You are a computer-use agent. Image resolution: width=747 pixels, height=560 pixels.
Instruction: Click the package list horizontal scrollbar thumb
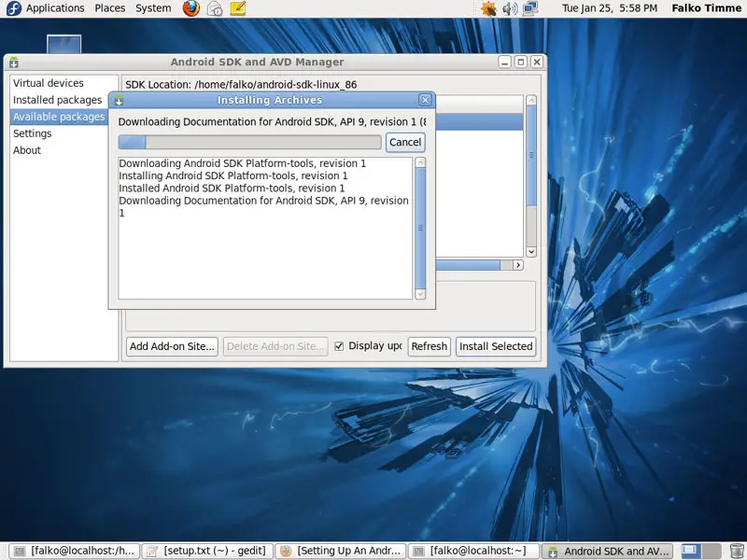pyautogui.click(x=468, y=265)
